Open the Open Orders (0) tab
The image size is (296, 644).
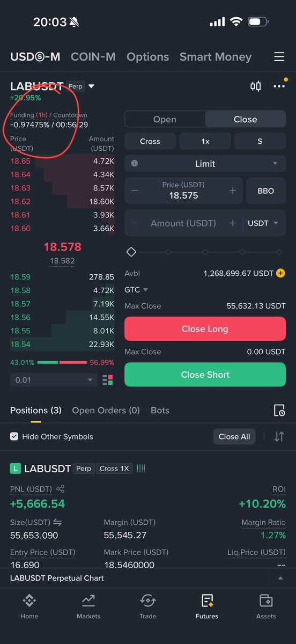106,411
